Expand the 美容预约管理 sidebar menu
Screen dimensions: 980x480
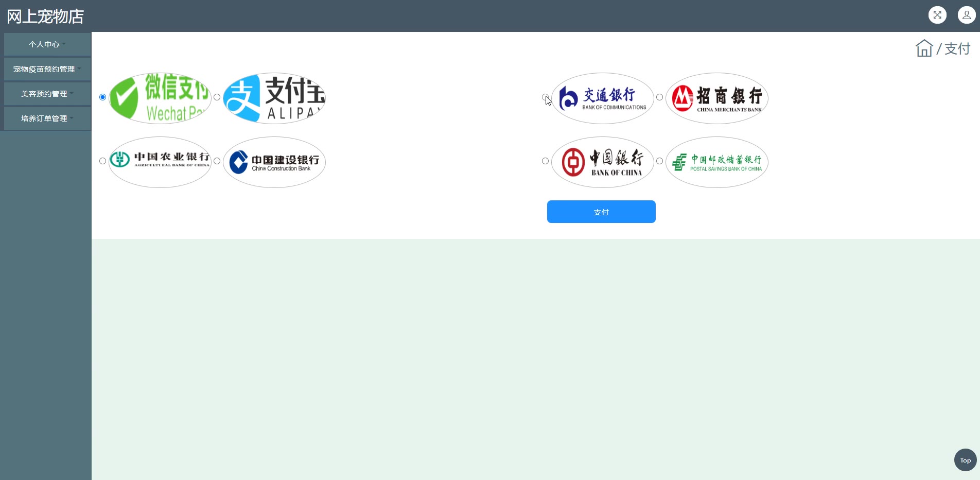[47, 94]
